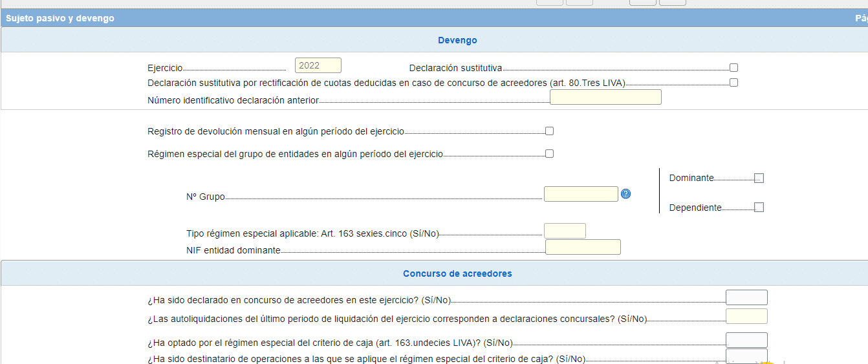Screen dimensions: 868x364
Task: Click the destinatario de operaciones criterio de caja field
Action: (x=746, y=356)
